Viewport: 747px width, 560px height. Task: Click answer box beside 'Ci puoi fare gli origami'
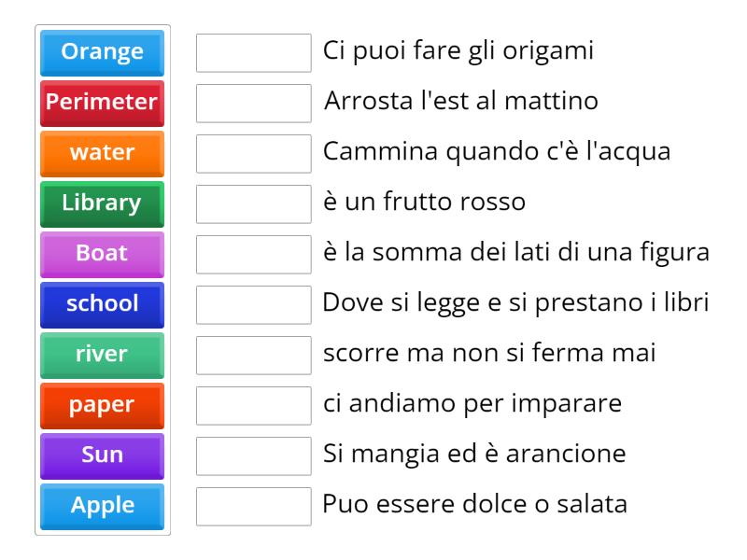pyautogui.click(x=254, y=52)
